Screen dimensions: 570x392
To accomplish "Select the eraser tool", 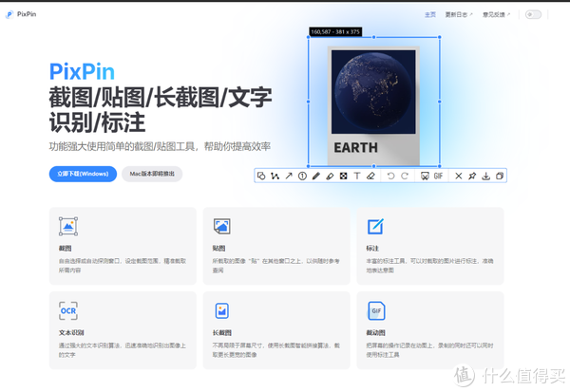I will tap(370, 176).
